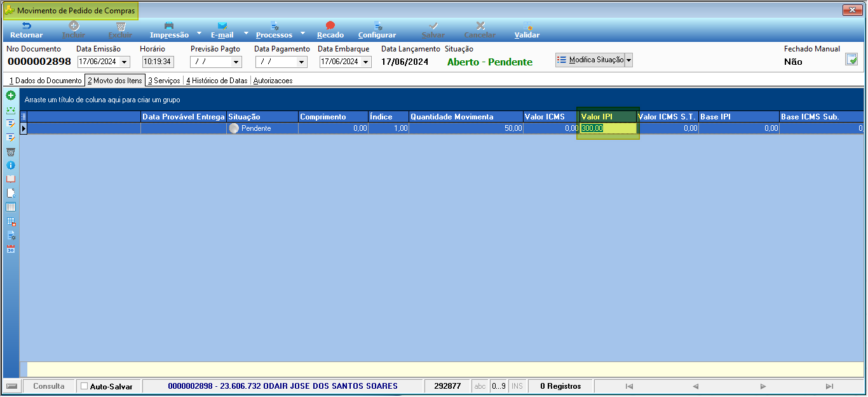Click the red open-book sidebar icon
Image resolution: width=868 pixels, height=397 pixels.
(x=11, y=179)
